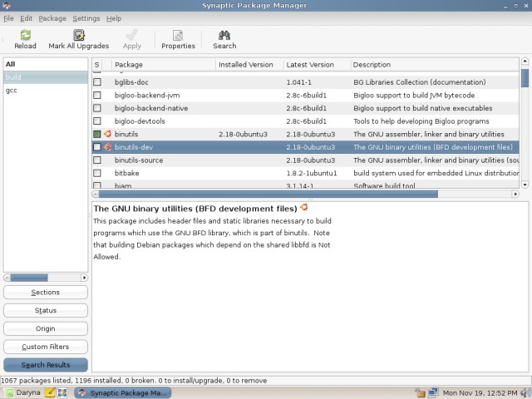Show the Sections filter view

tap(46, 292)
